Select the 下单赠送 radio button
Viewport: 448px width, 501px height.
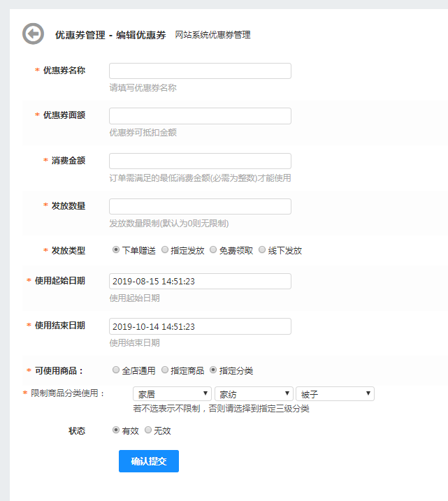pyautogui.click(x=116, y=250)
